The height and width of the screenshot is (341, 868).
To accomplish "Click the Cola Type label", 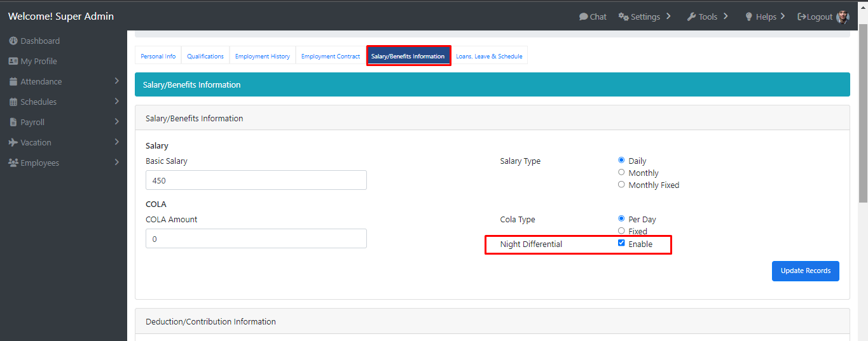I will point(518,219).
